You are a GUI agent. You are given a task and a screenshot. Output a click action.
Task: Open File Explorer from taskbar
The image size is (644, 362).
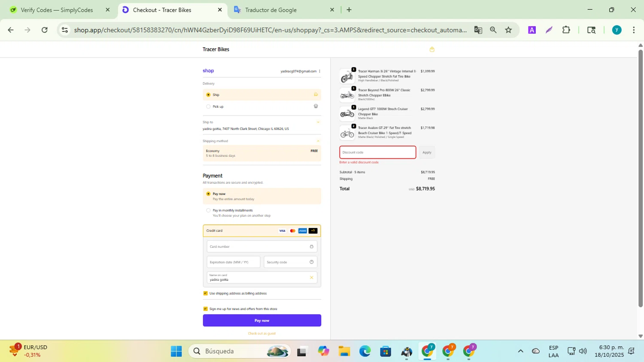coord(344,351)
